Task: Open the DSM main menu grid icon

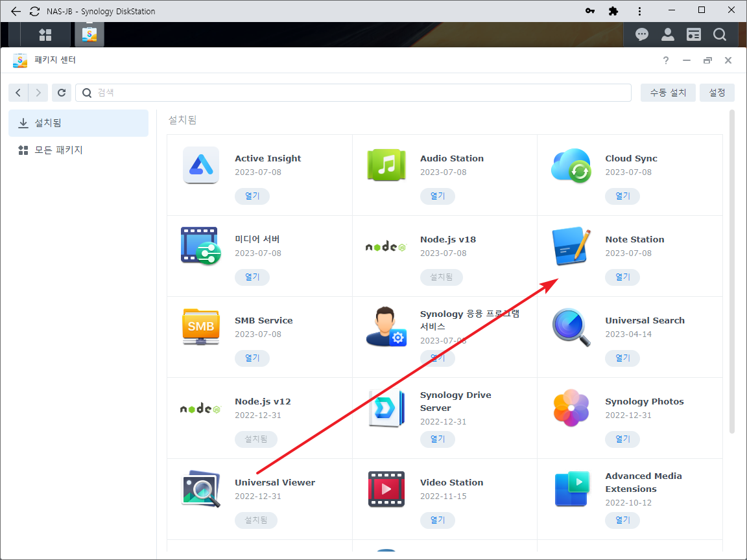Action: pos(45,35)
